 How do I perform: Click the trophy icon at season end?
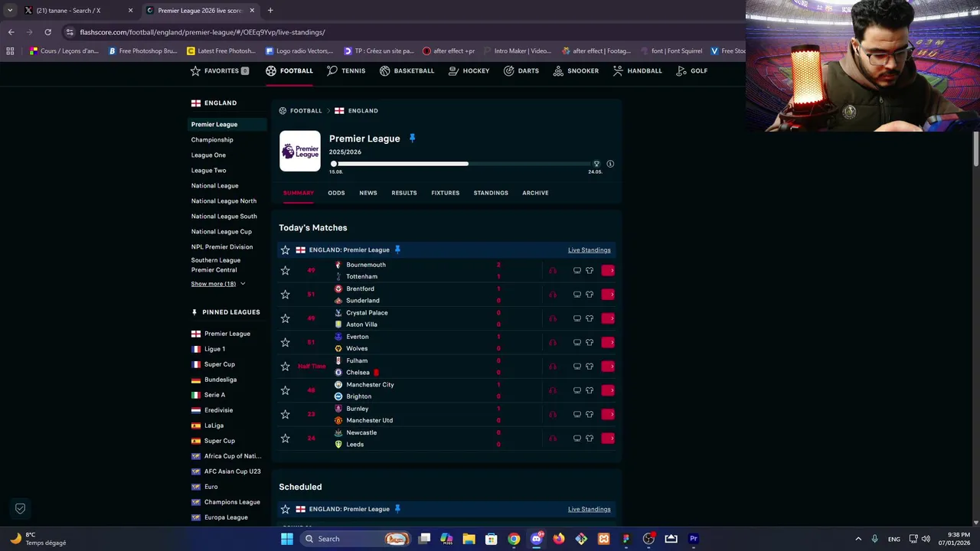point(596,164)
